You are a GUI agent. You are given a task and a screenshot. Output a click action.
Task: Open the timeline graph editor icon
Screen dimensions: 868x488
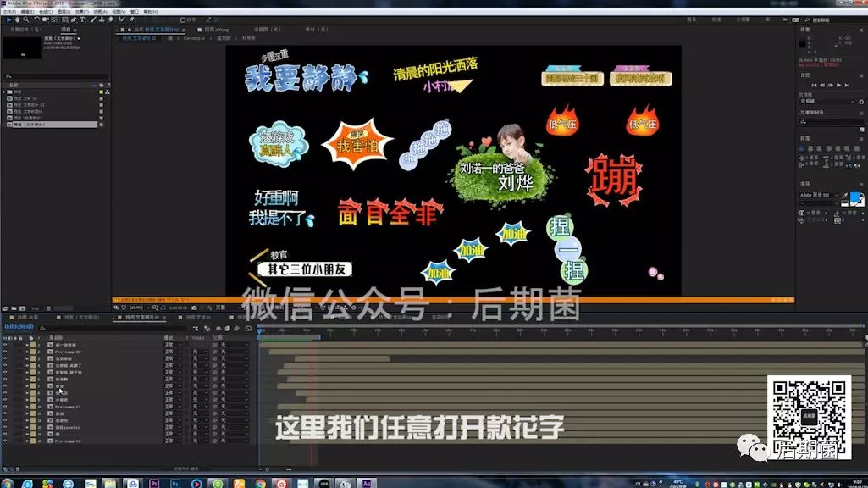pyautogui.click(x=249, y=329)
